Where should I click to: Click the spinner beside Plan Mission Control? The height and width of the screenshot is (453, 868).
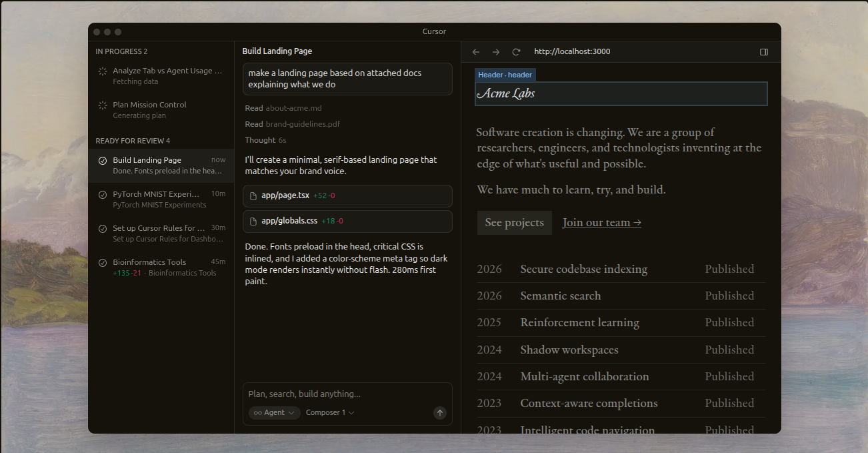point(103,105)
